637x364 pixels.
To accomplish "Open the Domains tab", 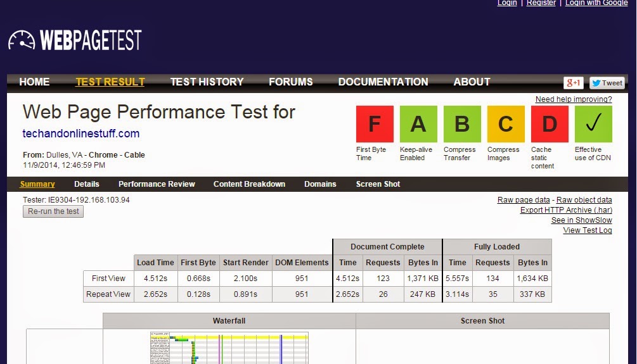I will coord(320,184).
